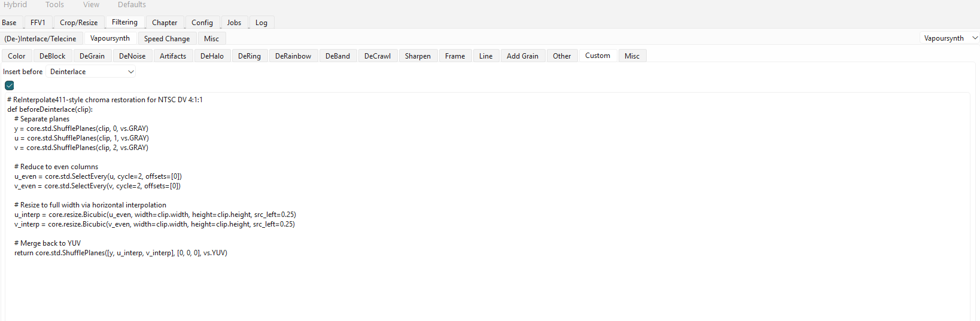The height and width of the screenshot is (321, 980).
Task: Select the DeHalo filter tab
Action: point(212,56)
